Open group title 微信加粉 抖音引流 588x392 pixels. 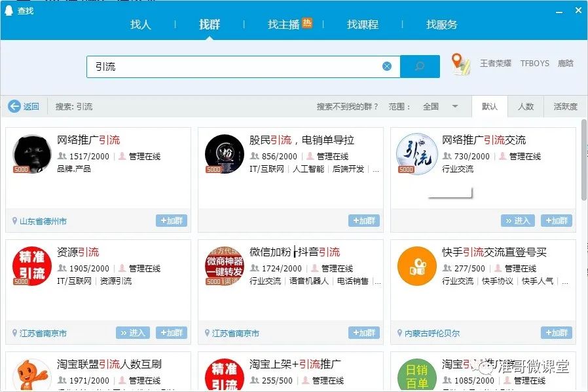point(295,252)
